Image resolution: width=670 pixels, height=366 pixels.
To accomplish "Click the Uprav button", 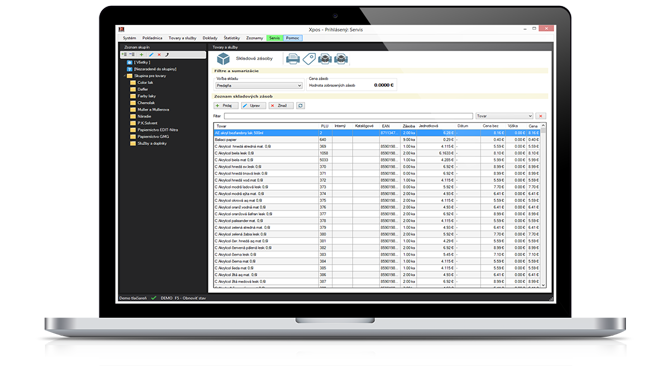I will click(253, 105).
